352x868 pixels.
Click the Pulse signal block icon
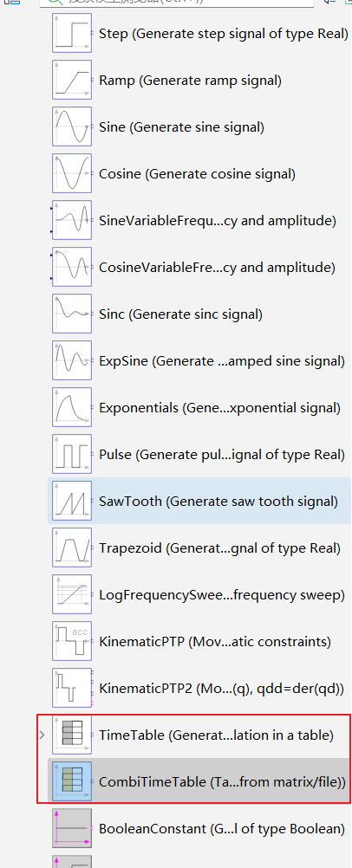(x=72, y=455)
